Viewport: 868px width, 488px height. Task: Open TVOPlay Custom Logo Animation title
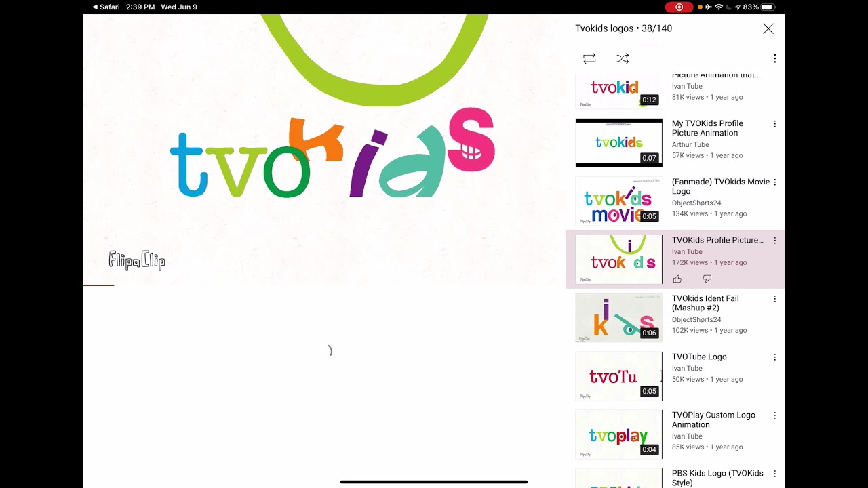click(x=713, y=420)
